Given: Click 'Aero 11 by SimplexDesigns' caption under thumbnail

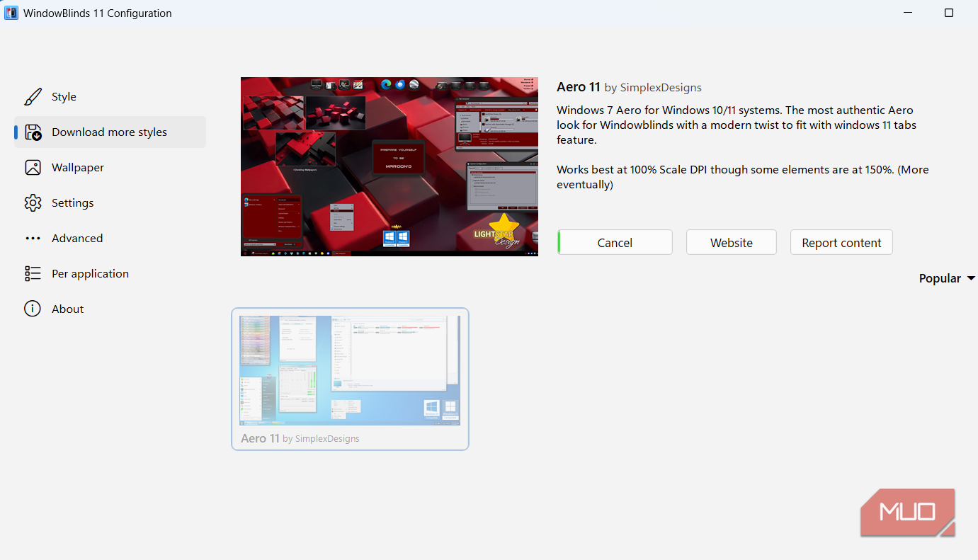Looking at the screenshot, I should pos(300,438).
